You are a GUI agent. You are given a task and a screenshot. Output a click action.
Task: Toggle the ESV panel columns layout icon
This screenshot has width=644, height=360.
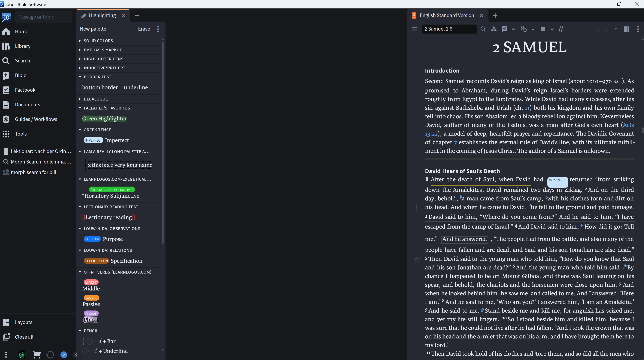[x=626, y=29]
